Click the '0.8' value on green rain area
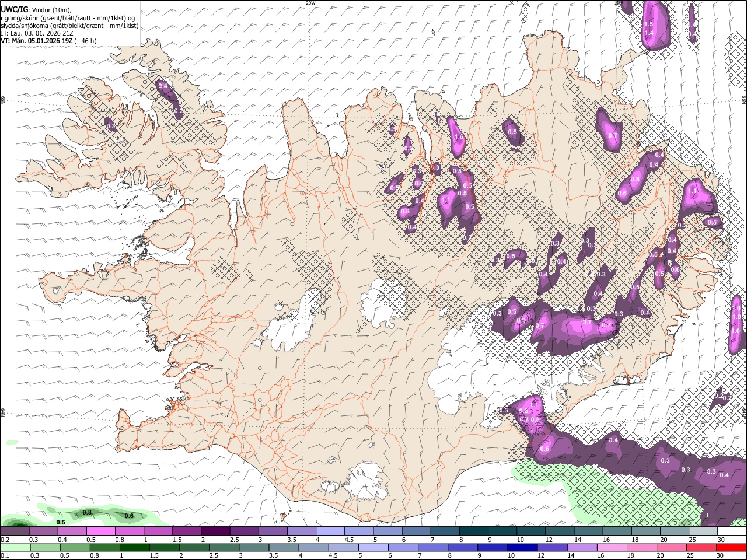This screenshot has width=747, height=560. (x=88, y=513)
